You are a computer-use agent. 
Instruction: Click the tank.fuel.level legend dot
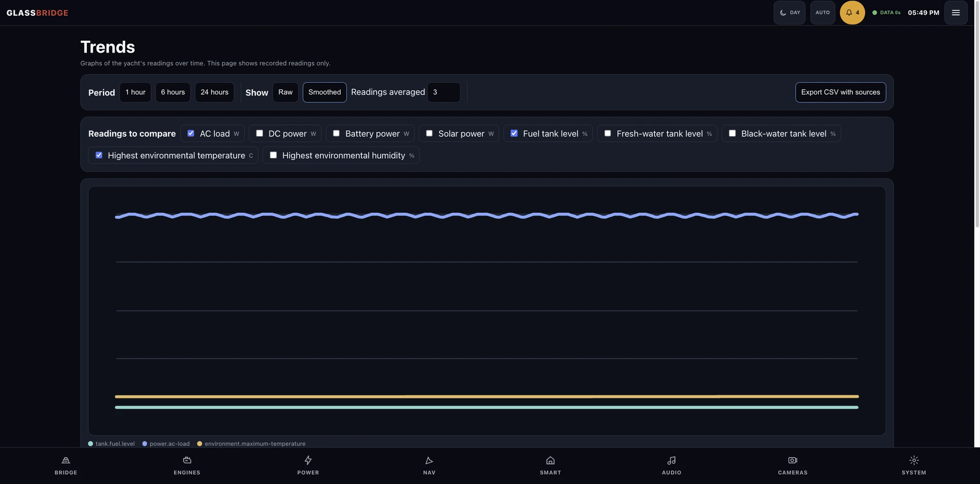pyautogui.click(x=90, y=444)
